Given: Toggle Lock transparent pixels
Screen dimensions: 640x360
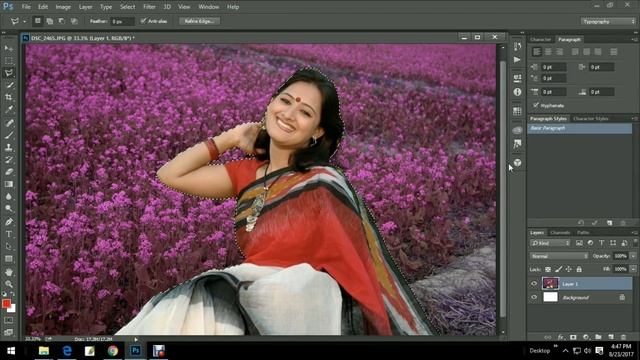Looking at the screenshot, I should click(x=548, y=269).
